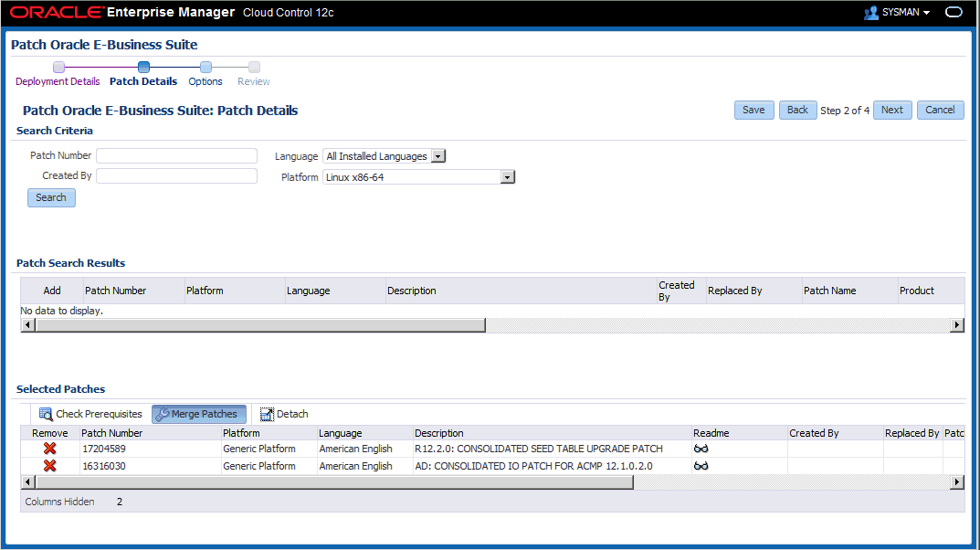
Task: Click the Oracle logo
Action: click(57, 13)
